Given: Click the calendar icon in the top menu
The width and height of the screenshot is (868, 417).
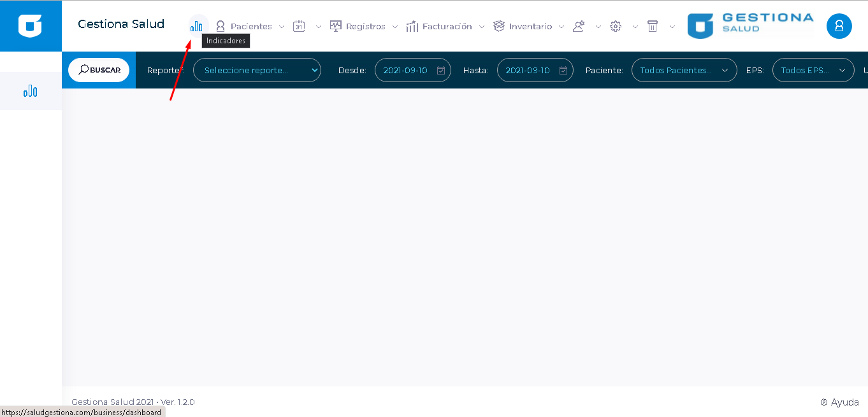Looking at the screenshot, I should [x=299, y=26].
